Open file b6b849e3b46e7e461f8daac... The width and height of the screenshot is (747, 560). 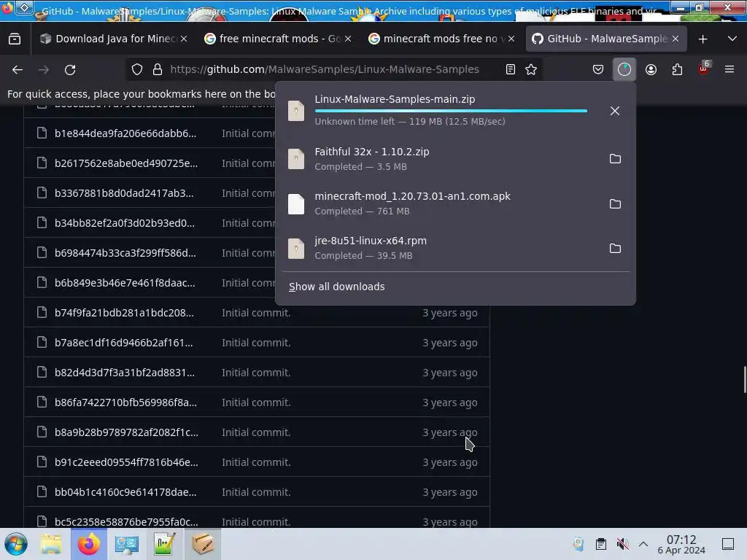(x=125, y=283)
